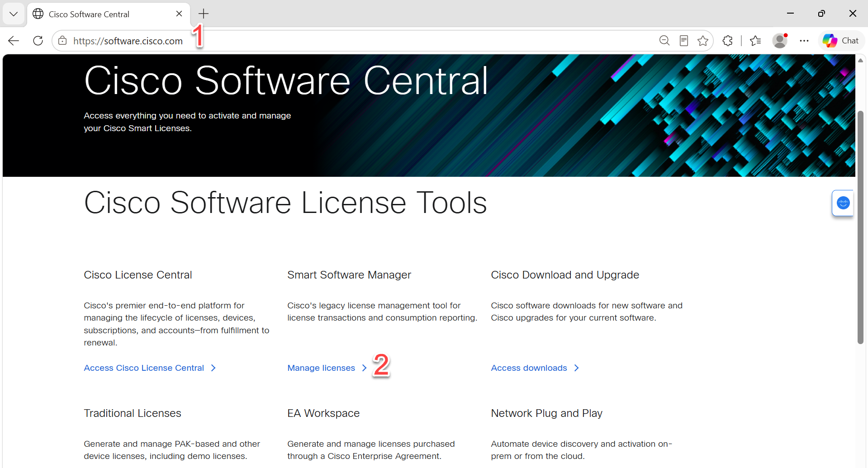
Task: Reload the current page
Action: (x=38, y=41)
